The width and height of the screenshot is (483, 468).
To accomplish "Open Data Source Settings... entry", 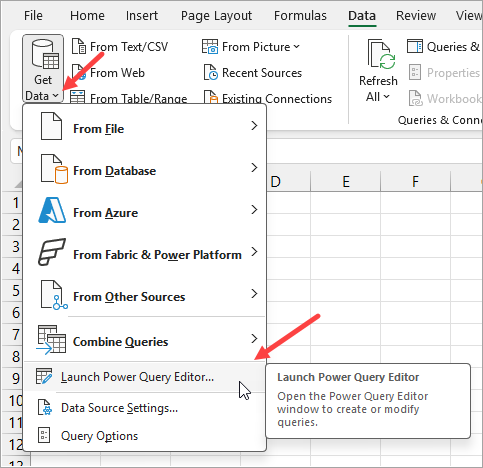I will pos(145,408).
